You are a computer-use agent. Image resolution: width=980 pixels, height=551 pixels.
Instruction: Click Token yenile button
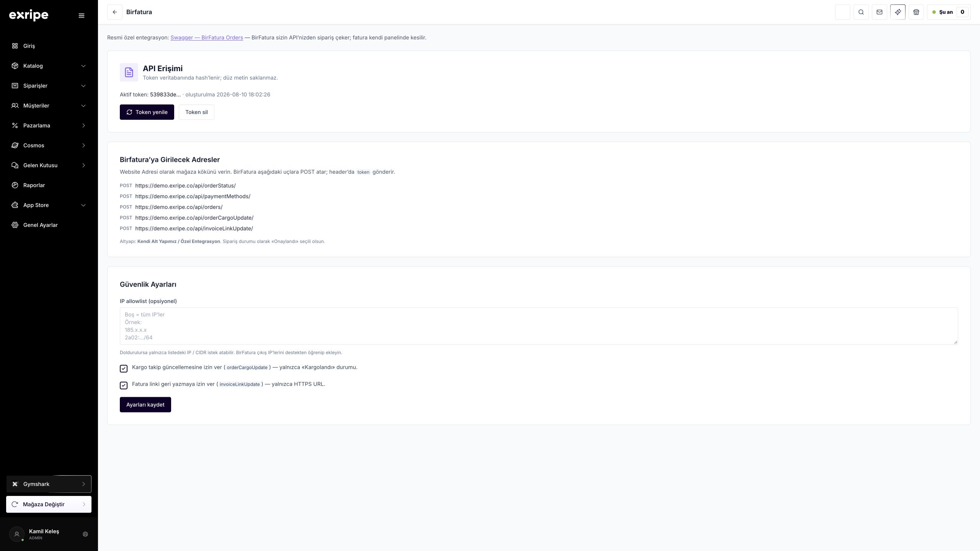coord(147,112)
